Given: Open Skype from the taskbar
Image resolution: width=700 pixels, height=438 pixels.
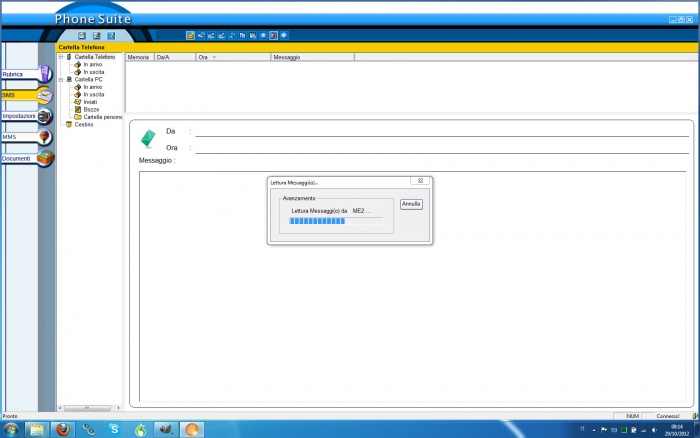Looking at the screenshot, I should (x=114, y=430).
